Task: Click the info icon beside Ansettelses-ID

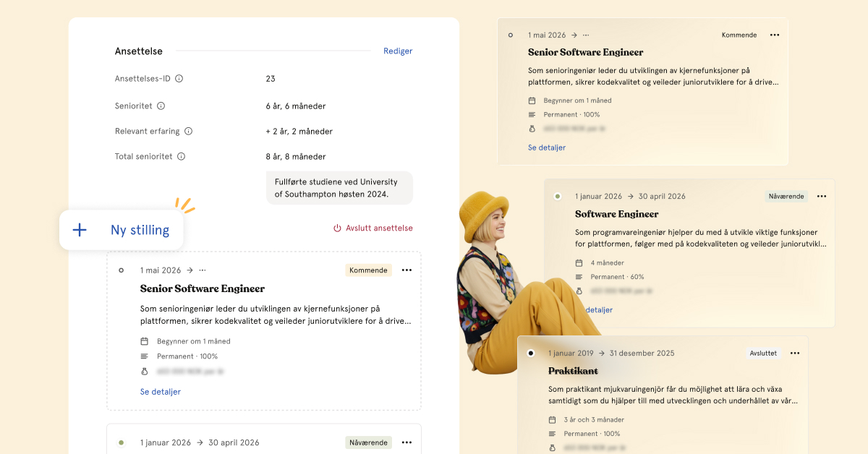Action: pyautogui.click(x=179, y=79)
